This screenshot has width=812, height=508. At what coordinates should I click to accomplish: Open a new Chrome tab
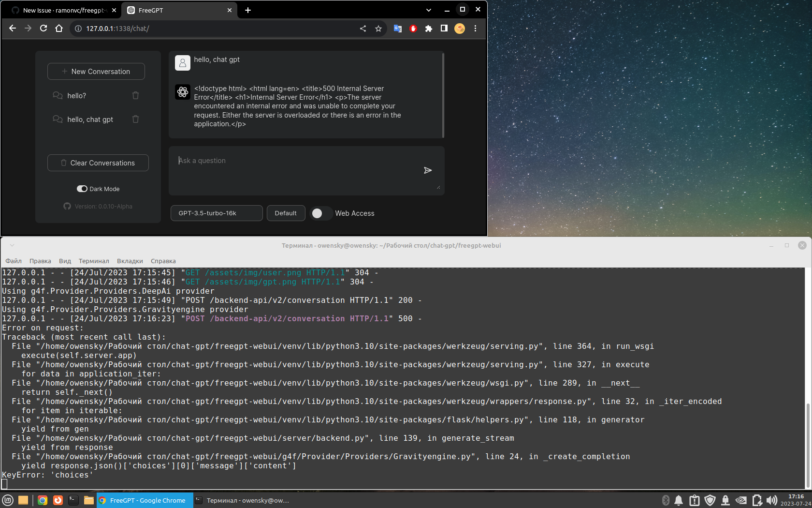(248, 10)
